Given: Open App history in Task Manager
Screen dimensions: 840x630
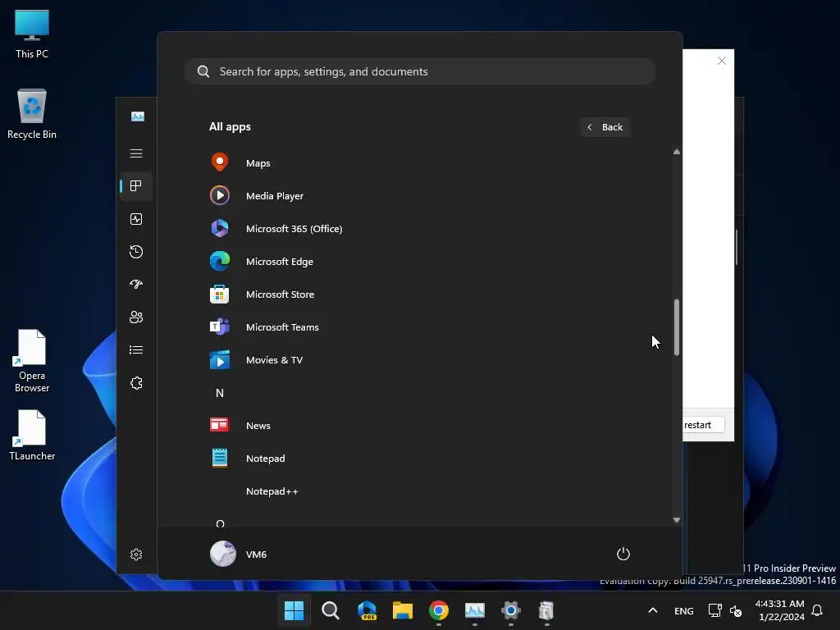Looking at the screenshot, I should click(136, 251).
